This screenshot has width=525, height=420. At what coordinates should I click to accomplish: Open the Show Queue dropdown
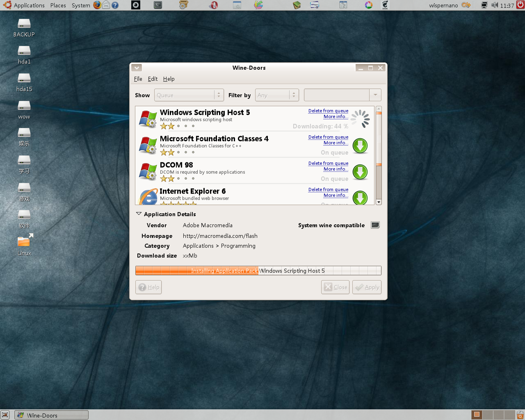[x=189, y=95]
